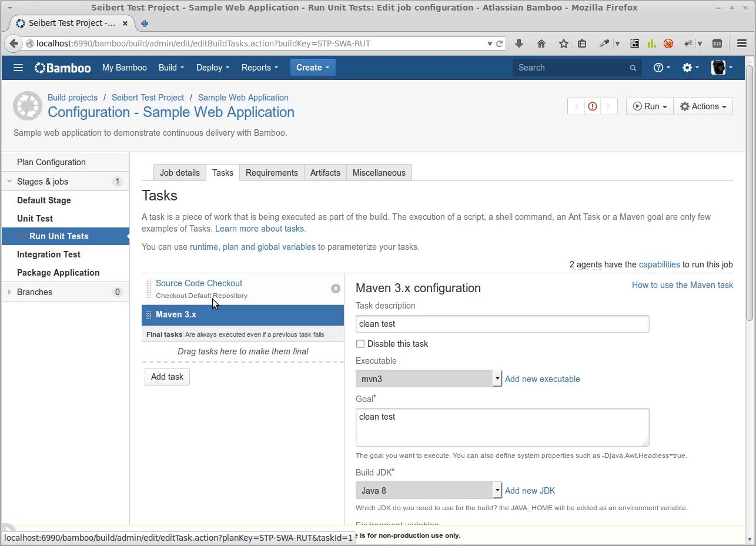Screen dimensions: 756x546
Task: Switch to the Job details tab
Action: click(x=180, y=173)
